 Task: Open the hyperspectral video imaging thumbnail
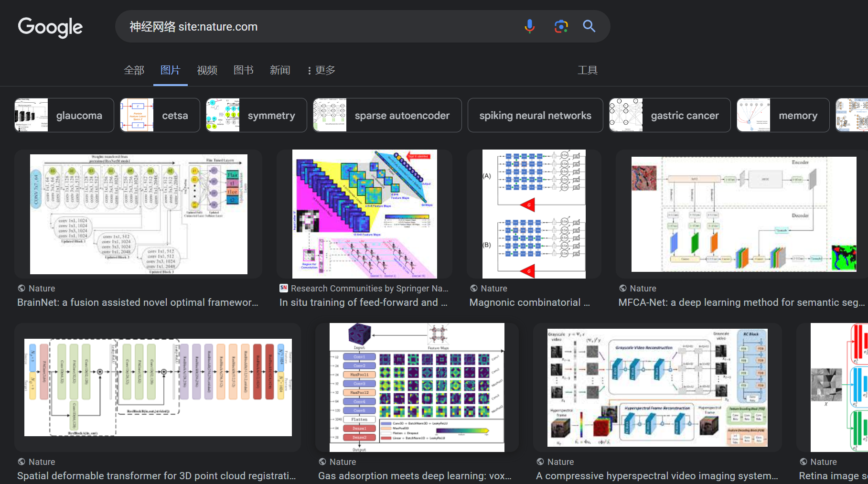(657, 387)
